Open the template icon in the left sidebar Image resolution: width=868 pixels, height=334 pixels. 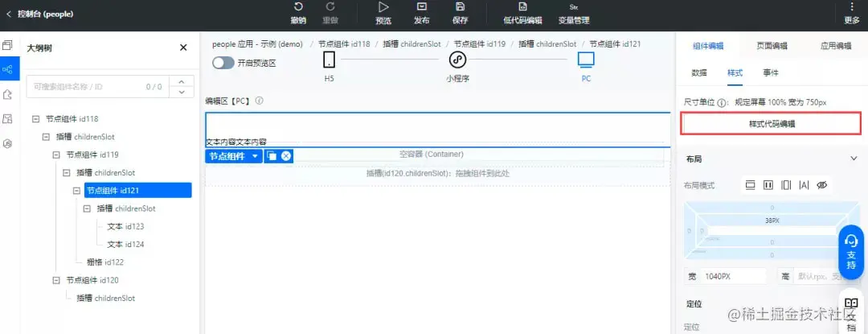click(x=8, y=118)
